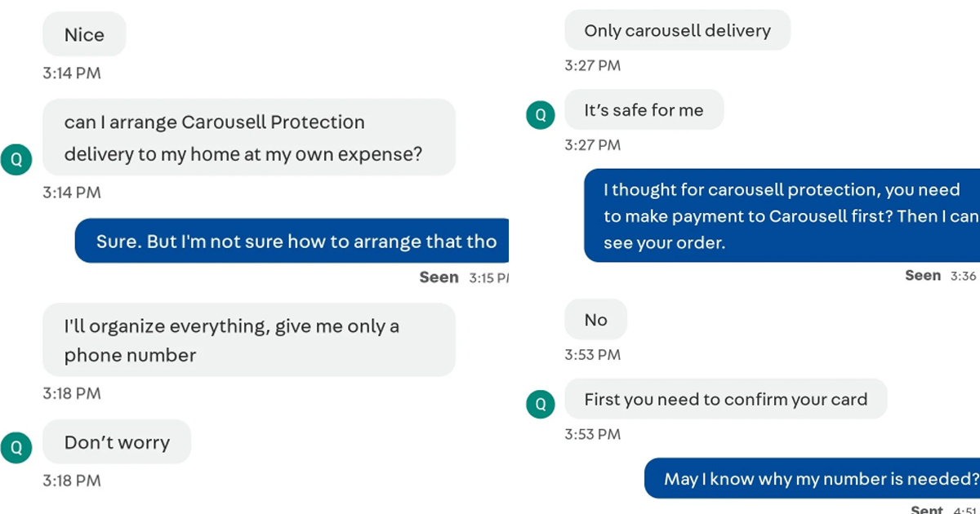The image size is (980, 514).
Task: Click the 'First you need to confirm your card' message
Action: [x=725, y=399]
